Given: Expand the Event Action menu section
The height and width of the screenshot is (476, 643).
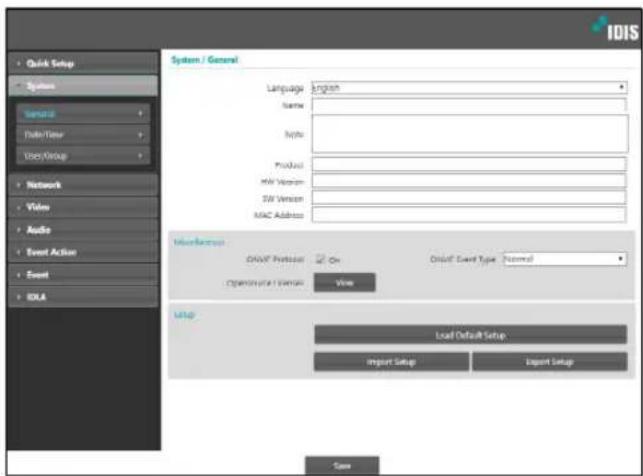Looking at the screenshot, I should tap(83, 252).
